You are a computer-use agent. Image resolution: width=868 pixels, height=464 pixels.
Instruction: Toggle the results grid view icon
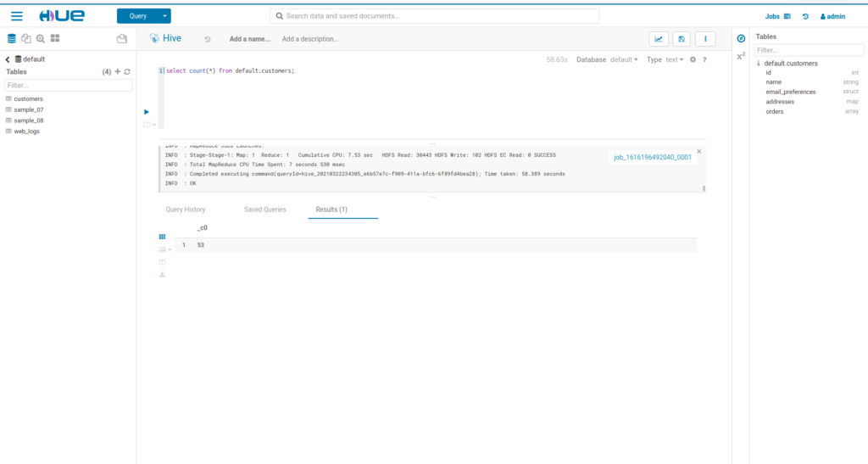[162, 237]
